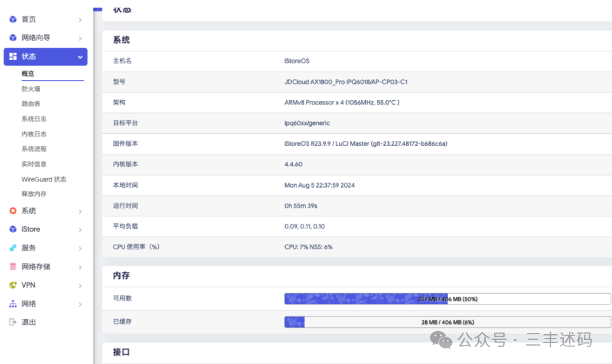Click the local time Mon Aug 5 value
This screenshot has width=612, height=364.
[x=319, y=185]
